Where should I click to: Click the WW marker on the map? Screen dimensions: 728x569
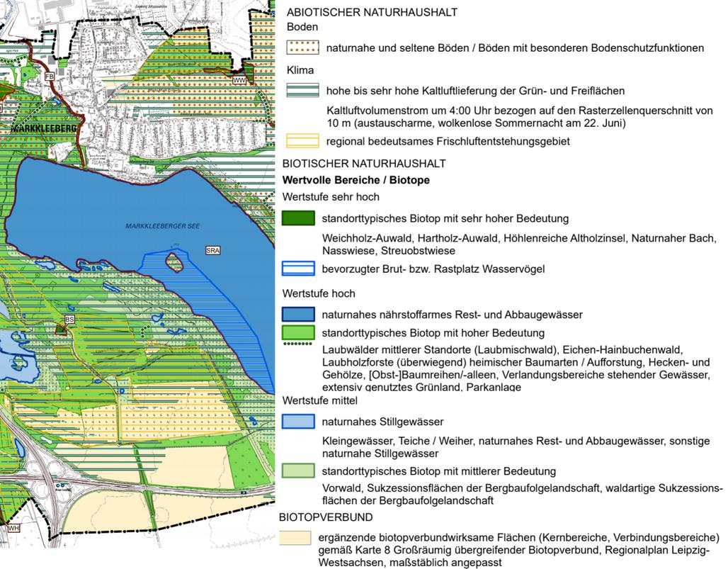click(239, 80)
